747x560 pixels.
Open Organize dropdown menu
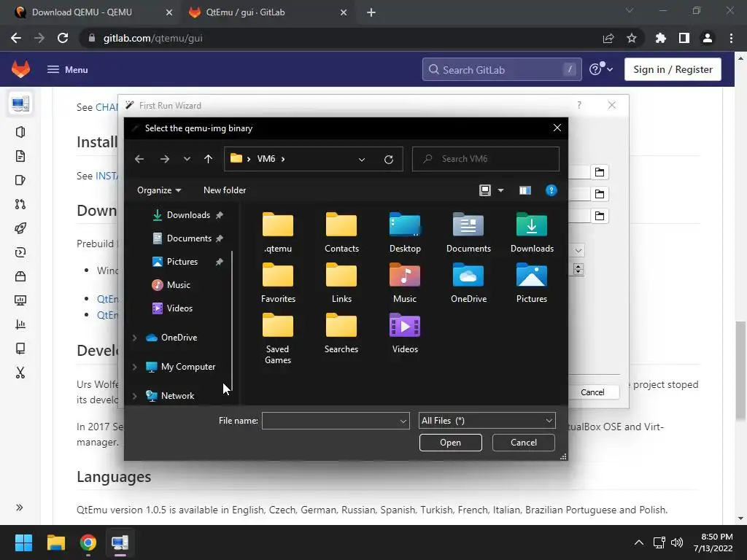(x=159, y=190)
